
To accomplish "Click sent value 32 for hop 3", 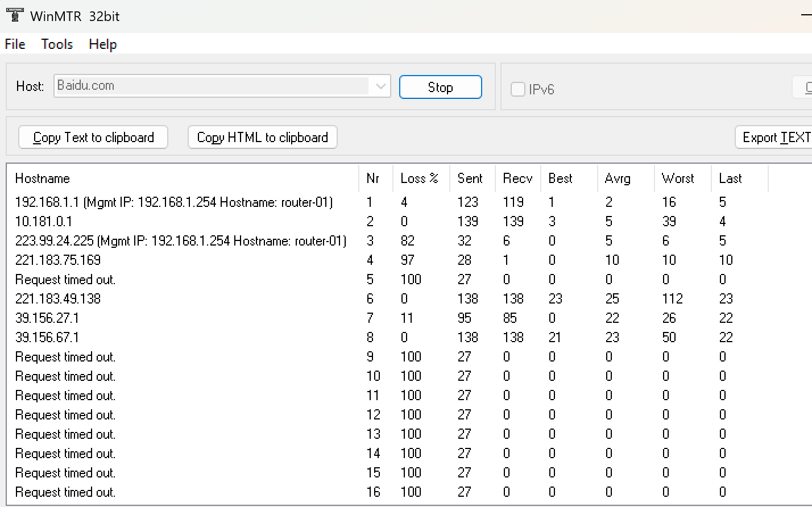I will click(x=465, y=241).
